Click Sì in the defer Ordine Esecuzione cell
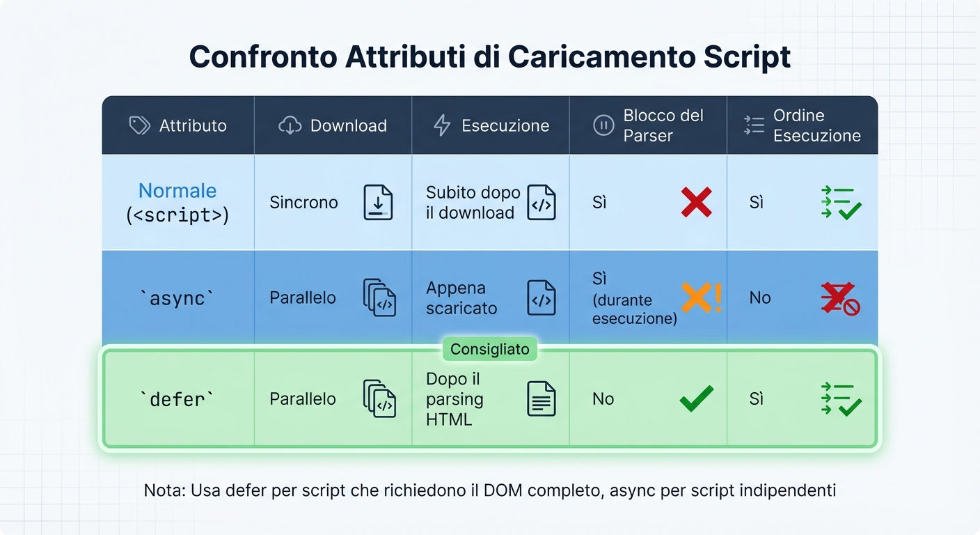The width and height of the screenshot is (980, 535). pos(757,399)
